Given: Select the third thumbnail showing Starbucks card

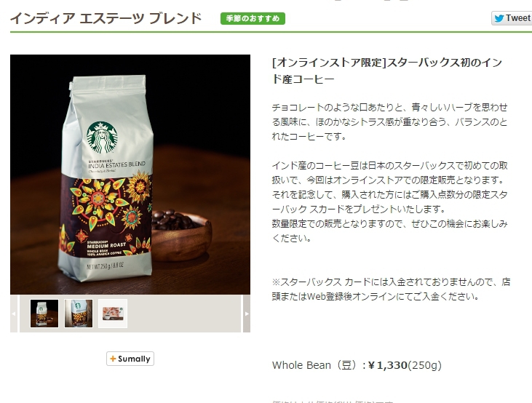Looking at the screenshot, I should pyautogui.click(x=113, y=314).
